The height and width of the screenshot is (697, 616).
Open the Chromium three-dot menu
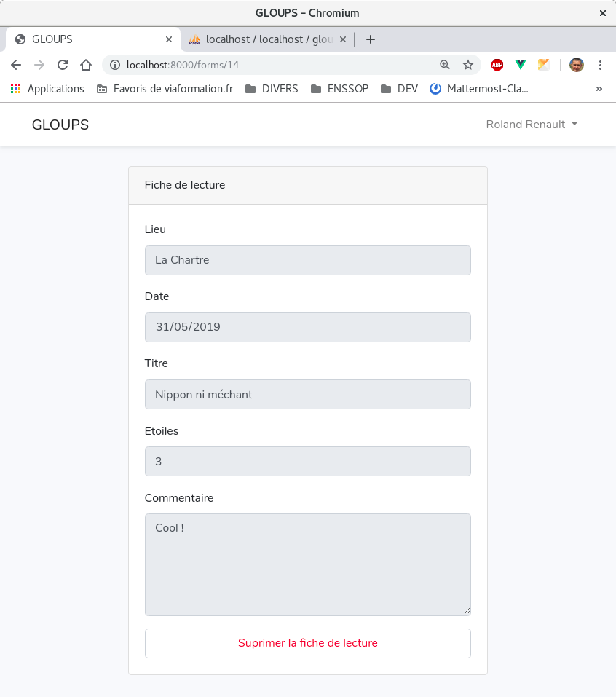coord(600,65)
